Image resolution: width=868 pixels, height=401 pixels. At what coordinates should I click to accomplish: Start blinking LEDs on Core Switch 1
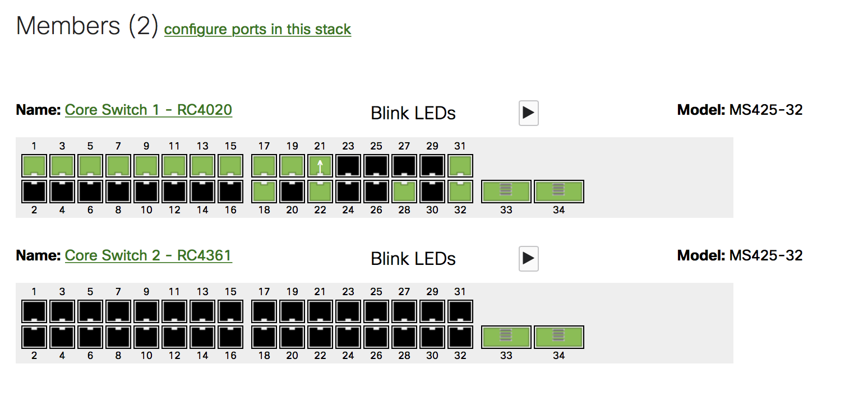pyautogui.click(x=528, y=113)
